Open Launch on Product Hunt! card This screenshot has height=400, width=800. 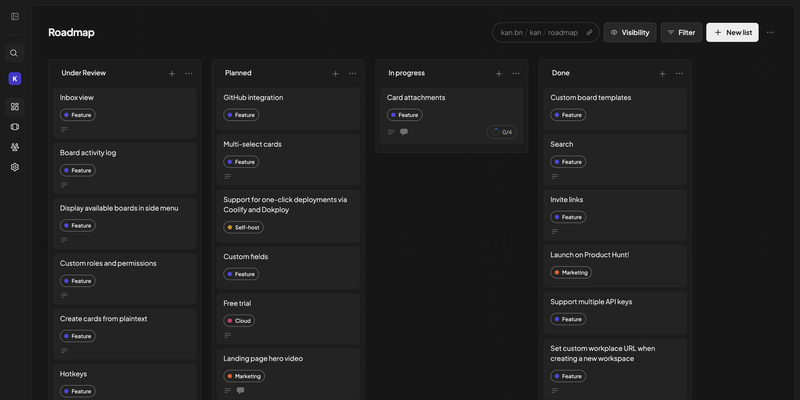click(x=615, y=266)
